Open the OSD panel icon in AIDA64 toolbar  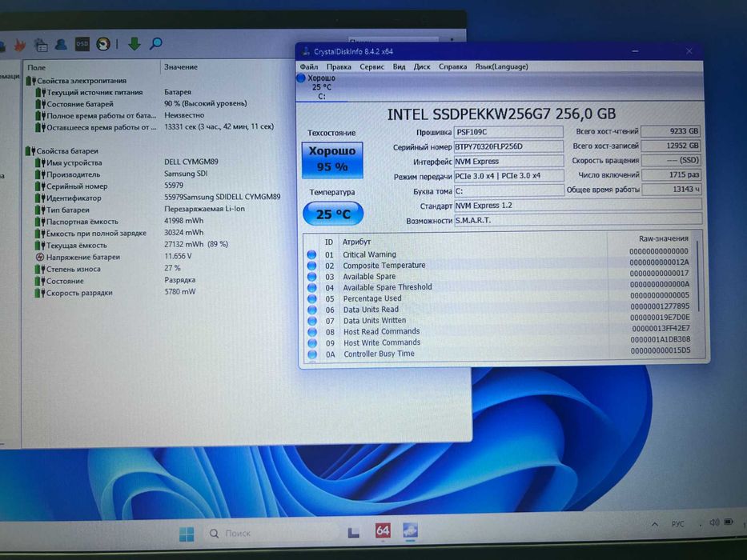point(82,44)
